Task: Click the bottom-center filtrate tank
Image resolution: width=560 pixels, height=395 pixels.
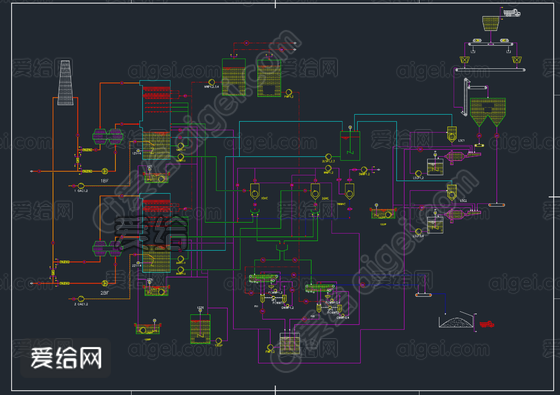Action: point(290,344)
